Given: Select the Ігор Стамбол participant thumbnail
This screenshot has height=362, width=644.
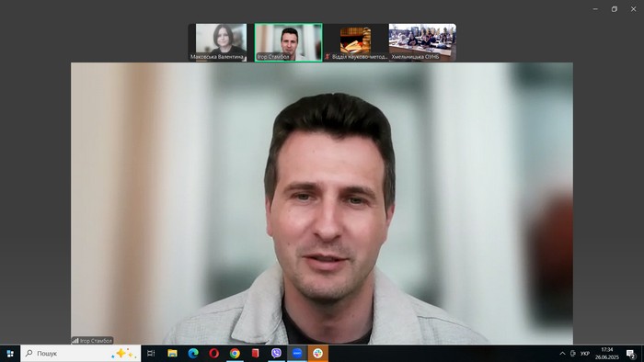Looking at the screenshot, I should (x=288, y=42).
